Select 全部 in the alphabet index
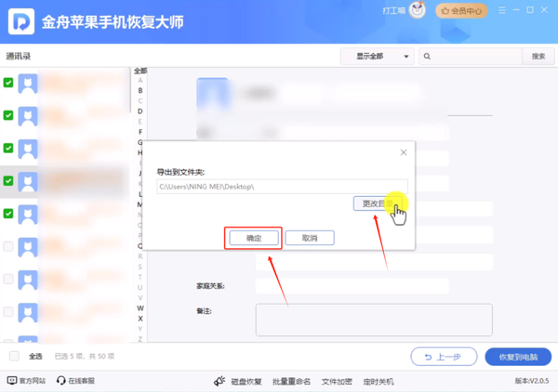Screen dimensions: 558x392 point(140,71)
